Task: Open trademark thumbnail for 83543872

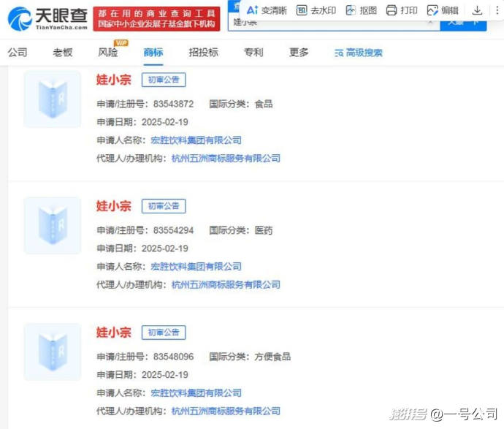Action: 53,99
